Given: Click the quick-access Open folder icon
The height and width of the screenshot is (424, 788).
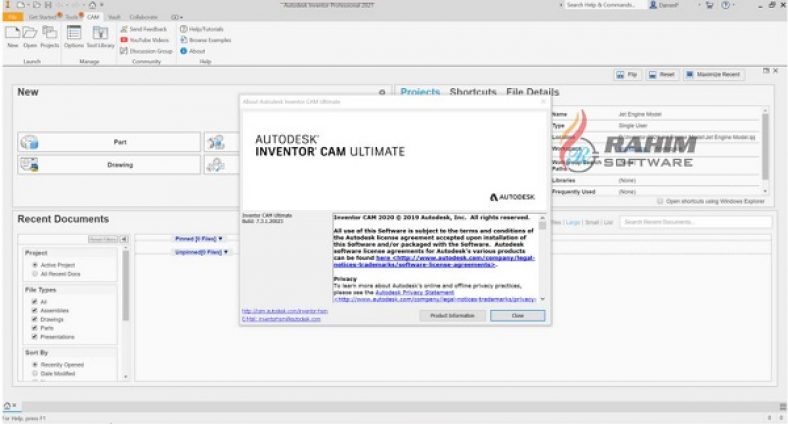Looking at the screenshot, I should pos(37,5).
